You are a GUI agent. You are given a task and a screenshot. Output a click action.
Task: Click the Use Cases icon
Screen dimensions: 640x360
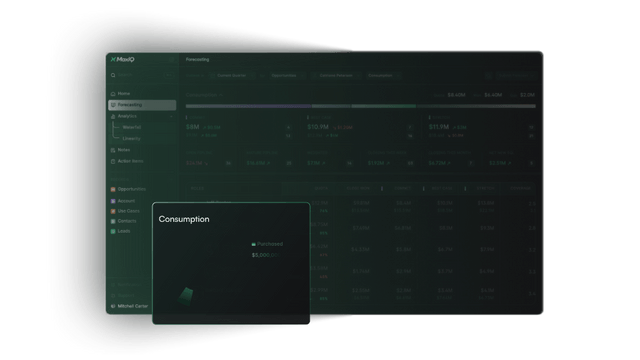(113, 211)
